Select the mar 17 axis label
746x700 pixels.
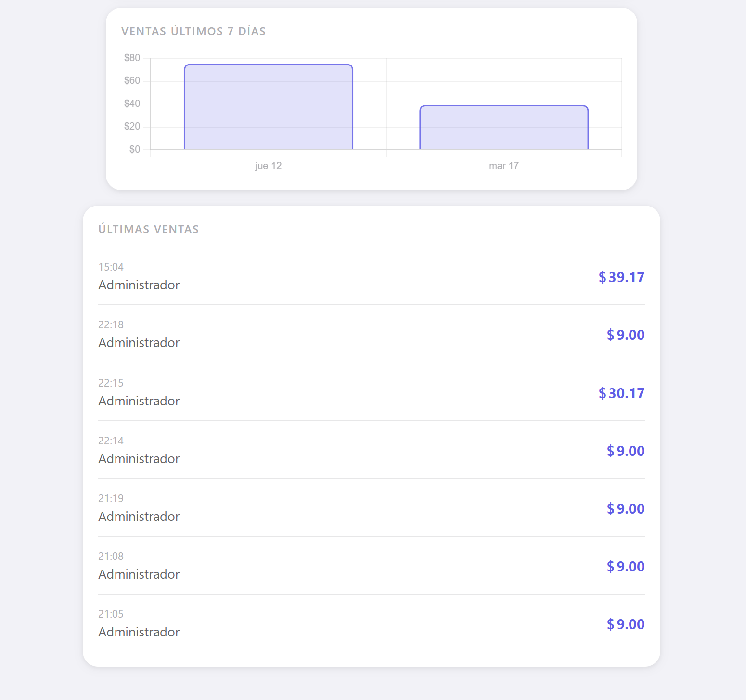pyautogui.click(x=503, y=166)
